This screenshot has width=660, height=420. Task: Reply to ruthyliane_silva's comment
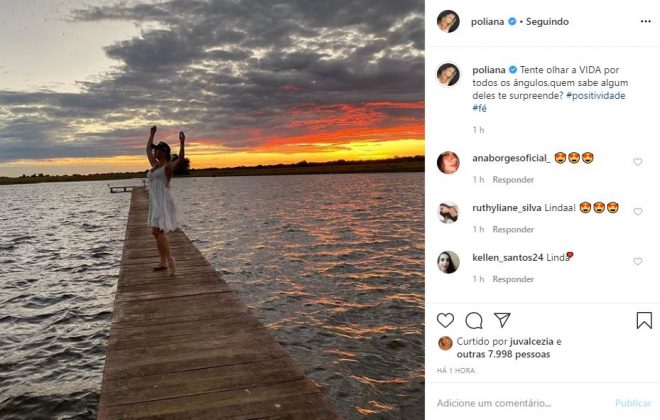pos(513,230)
